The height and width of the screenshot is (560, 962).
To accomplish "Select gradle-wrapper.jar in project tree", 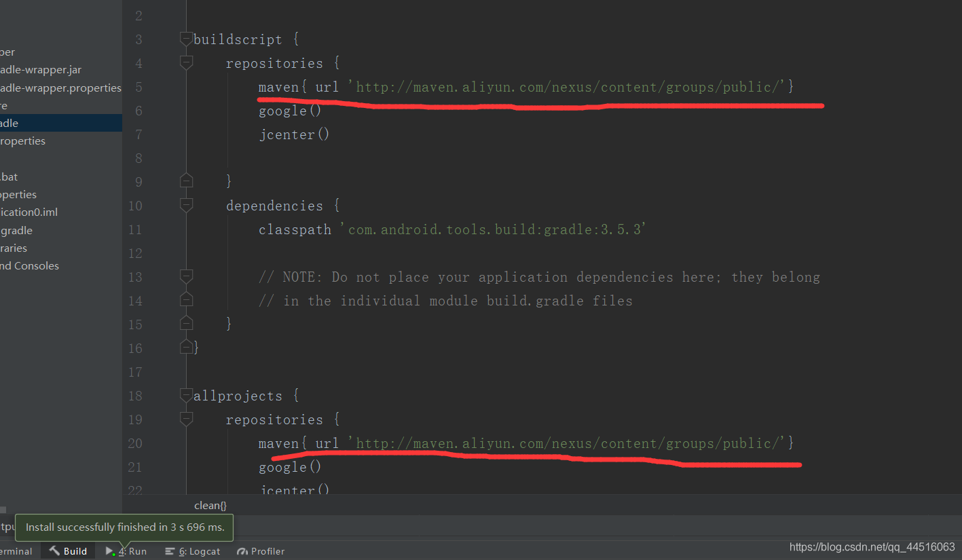I will tap(41, 70).
